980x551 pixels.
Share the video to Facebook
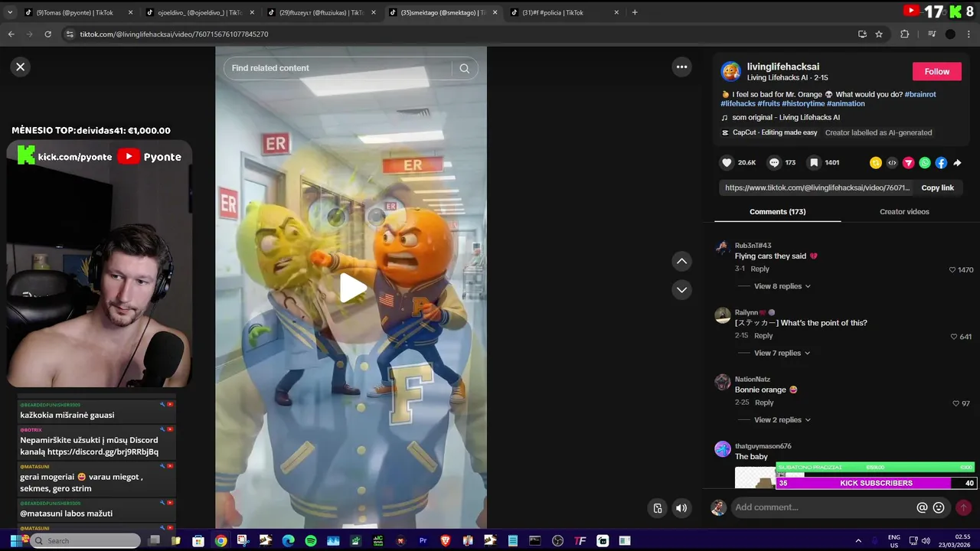tap(941, 162)
